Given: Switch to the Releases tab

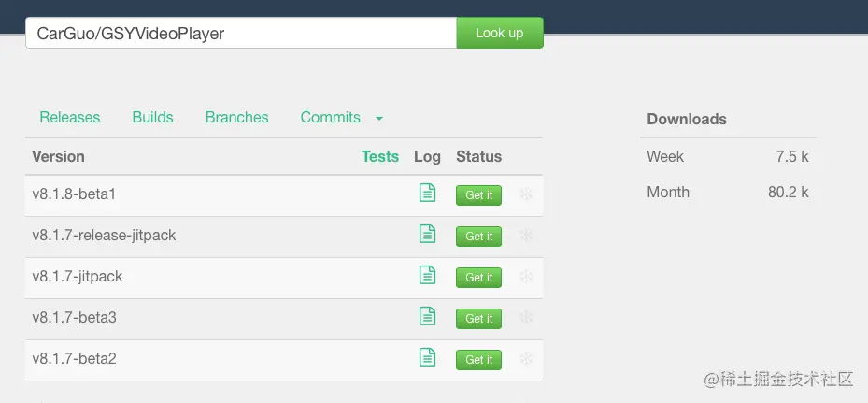Looking at the screenshot, I should 70,118.
